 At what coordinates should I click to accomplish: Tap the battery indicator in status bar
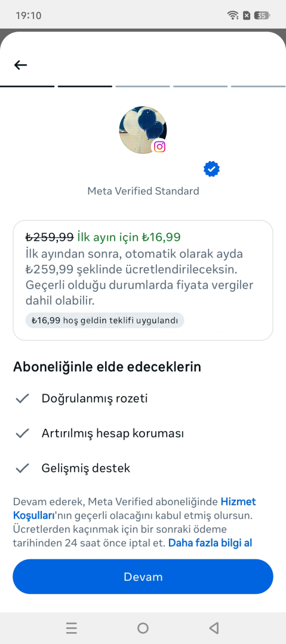[262, 16]
